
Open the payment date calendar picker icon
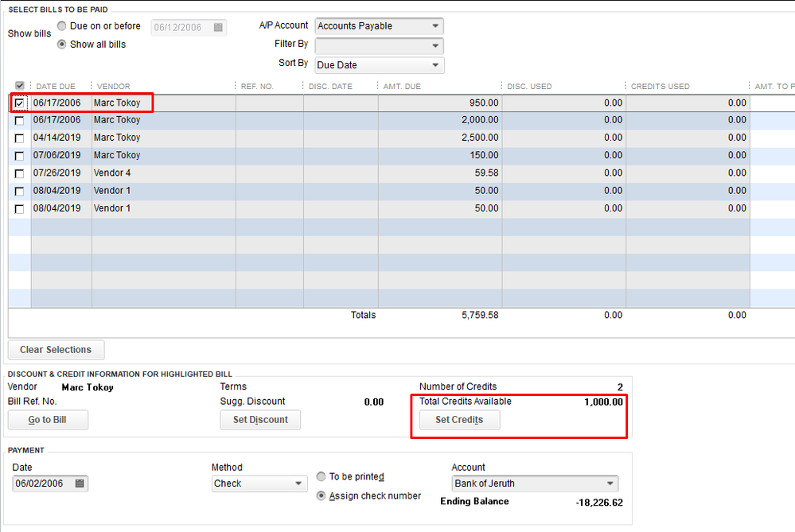click(x=80, y=483)
